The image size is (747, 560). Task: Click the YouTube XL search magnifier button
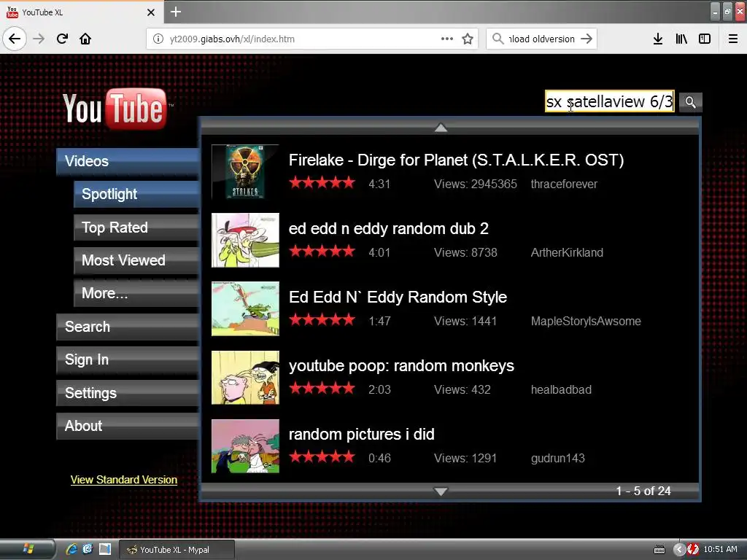690,102
